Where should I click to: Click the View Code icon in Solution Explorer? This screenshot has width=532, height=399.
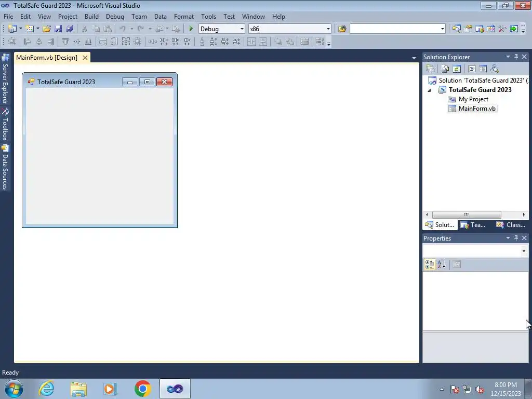point(472,69)
